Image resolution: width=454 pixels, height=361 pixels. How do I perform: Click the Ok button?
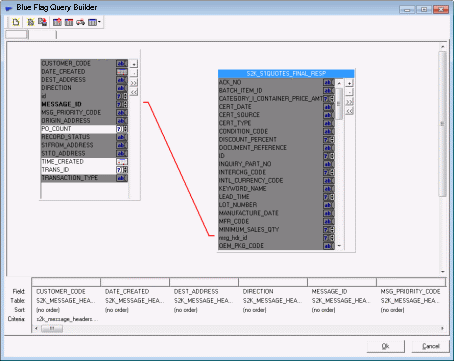pyautogui.click(x=386, y=346)
